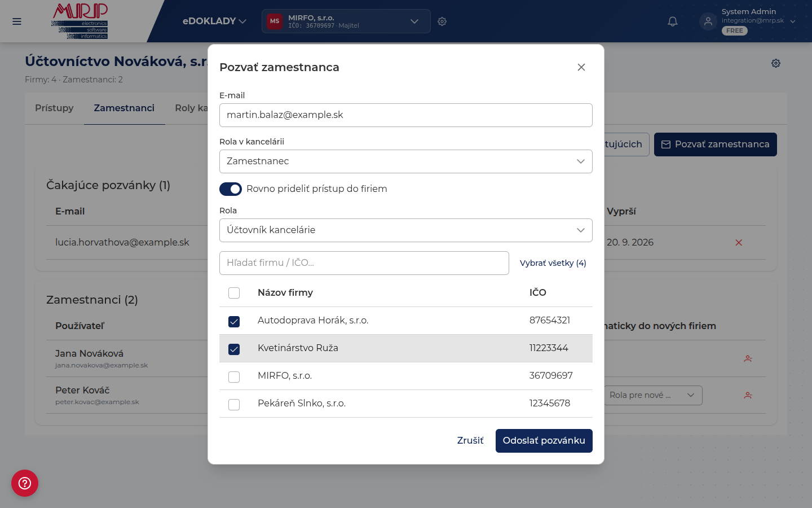Open the hamburger navigation menu
This screenshot has height=508, width=812.
17,21
